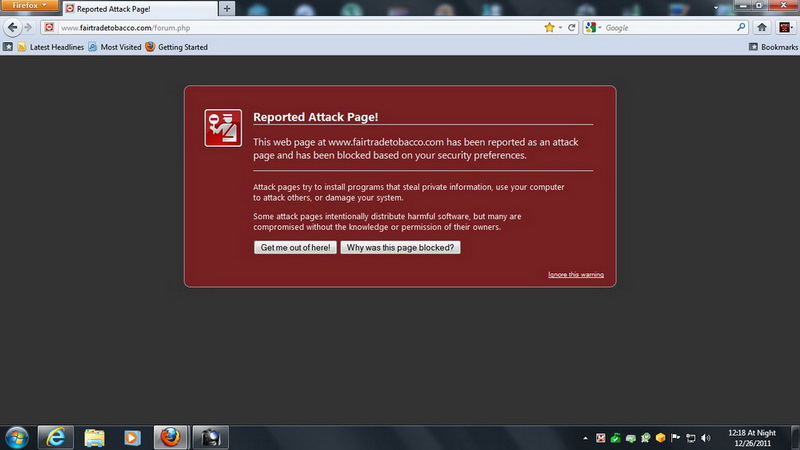Select the Reported Attack Page! tab

[x=140, y=9]
